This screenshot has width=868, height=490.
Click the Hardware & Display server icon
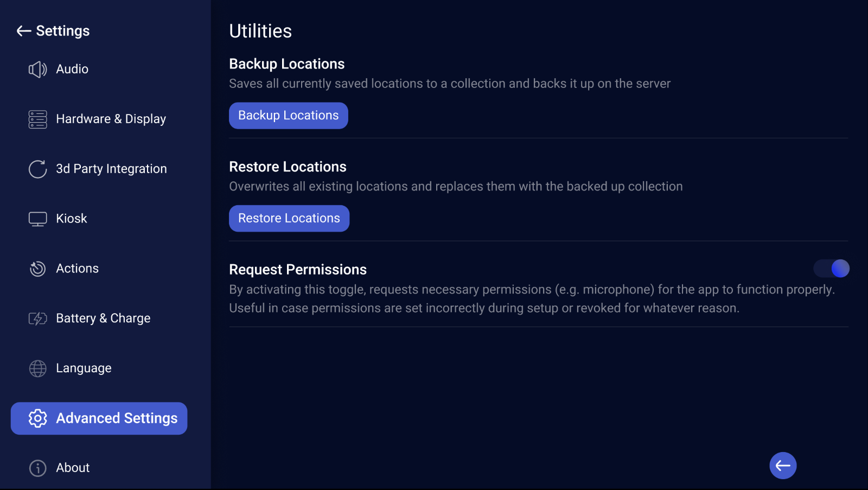[37, 119]
